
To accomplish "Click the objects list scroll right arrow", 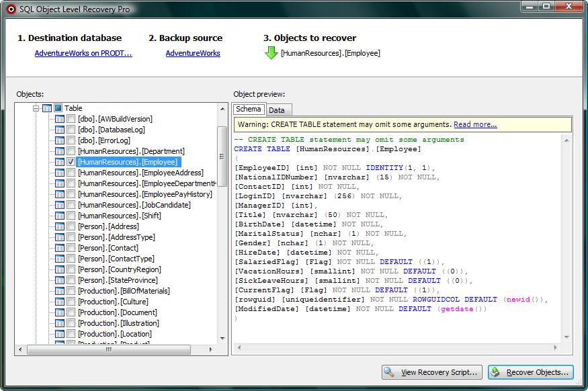I will point(211,350).
